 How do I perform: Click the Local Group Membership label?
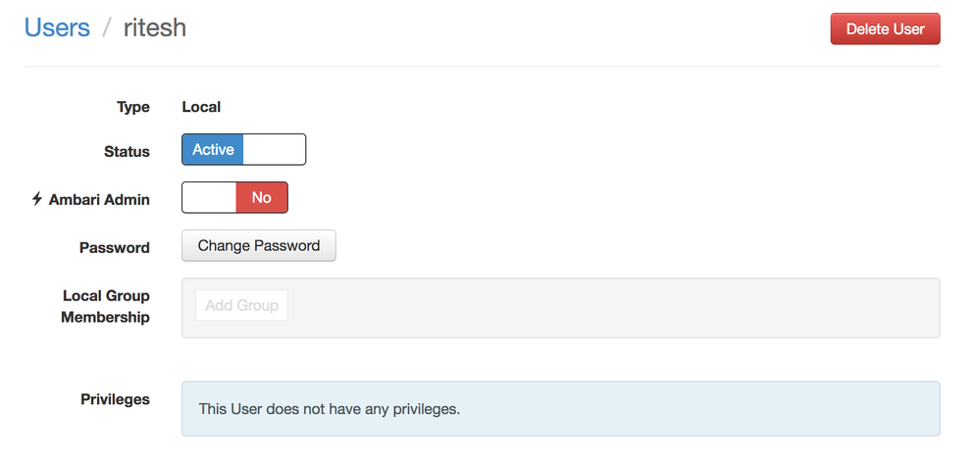click(106, 306)
